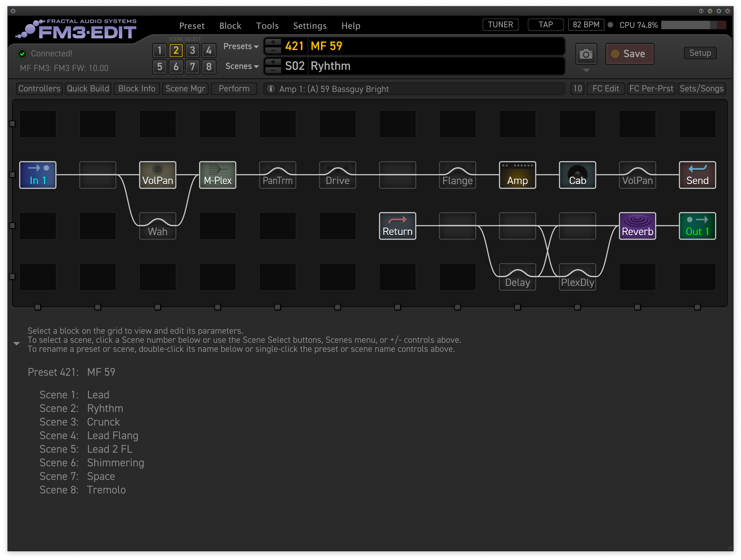The width and height of the screenshot is (741, 560).
Task: Click the Save button
Action: (629, 54)
